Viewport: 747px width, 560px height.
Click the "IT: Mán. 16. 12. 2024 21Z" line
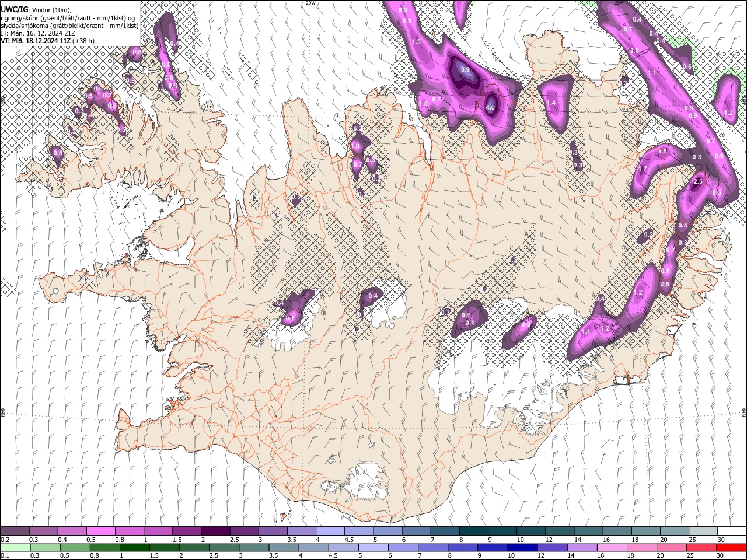click(x=38, y=33)
